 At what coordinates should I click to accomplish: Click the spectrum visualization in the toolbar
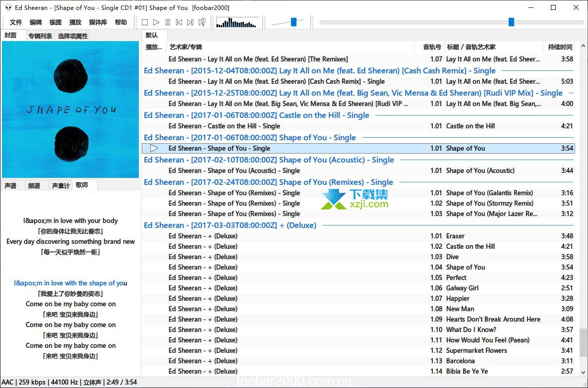point(236,22)
